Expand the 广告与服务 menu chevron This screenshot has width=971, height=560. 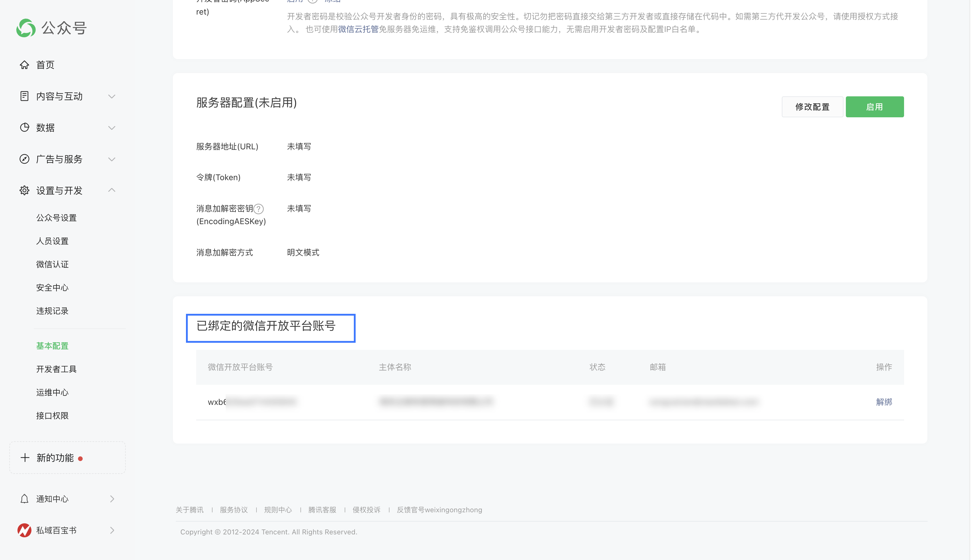112,159
